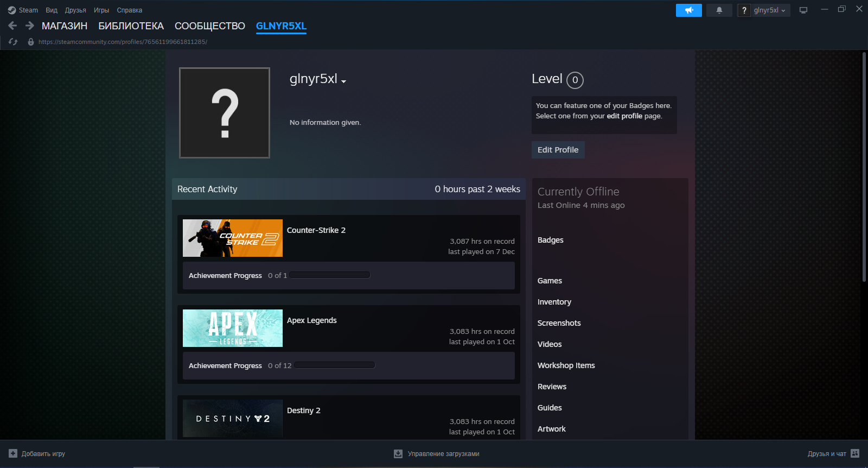Expand the glnyr5xl account dropdown
This screenshot has height=468, width=868.
point(769,10)
